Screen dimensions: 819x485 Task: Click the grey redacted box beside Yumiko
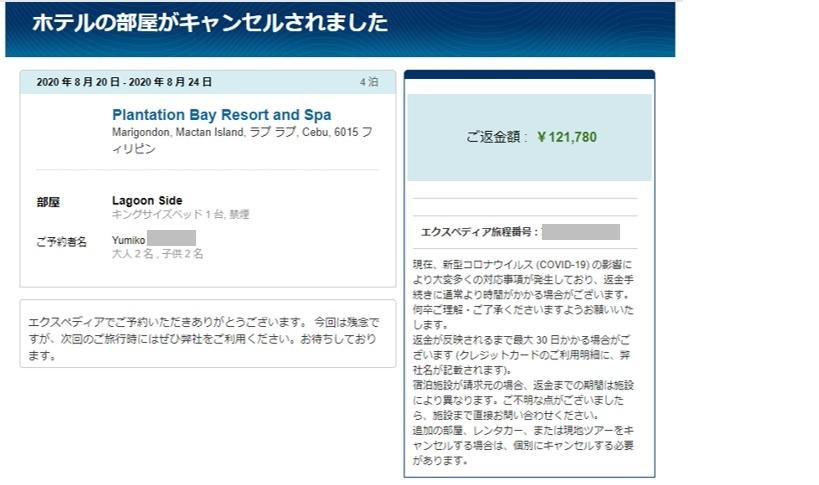pos(172,239)
